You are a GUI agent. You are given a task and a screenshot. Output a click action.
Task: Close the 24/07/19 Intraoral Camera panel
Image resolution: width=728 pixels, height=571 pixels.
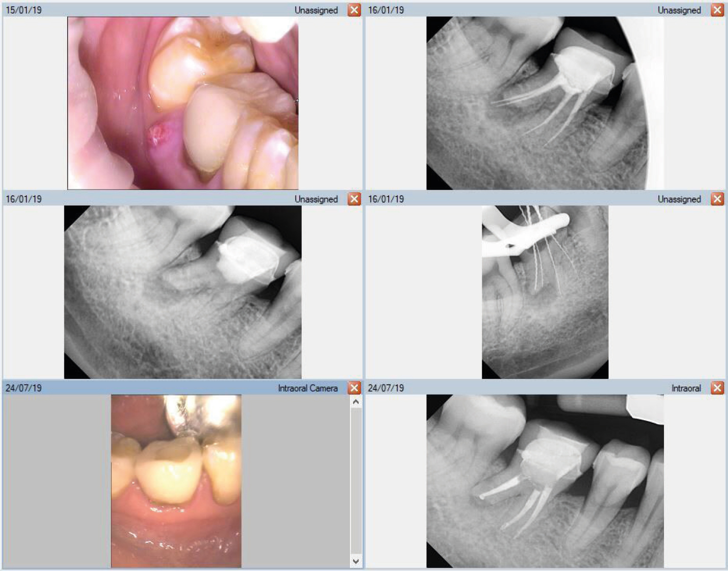pos(354,388)
